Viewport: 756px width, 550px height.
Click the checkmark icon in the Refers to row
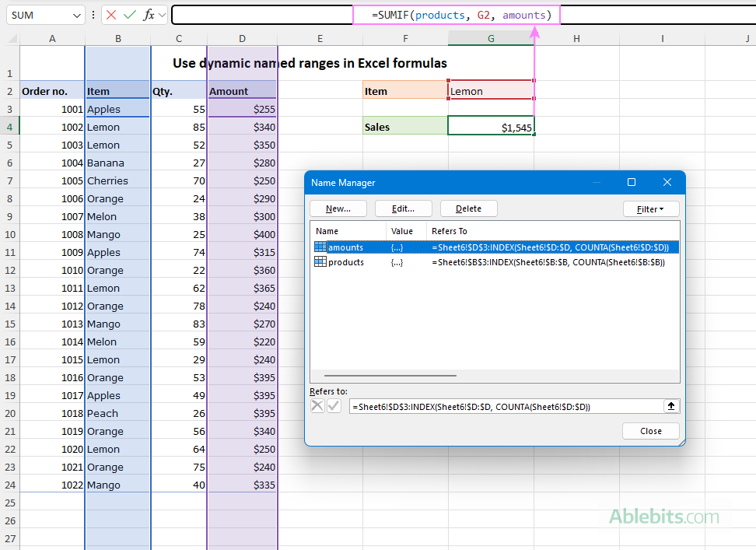tap(334, 405)
